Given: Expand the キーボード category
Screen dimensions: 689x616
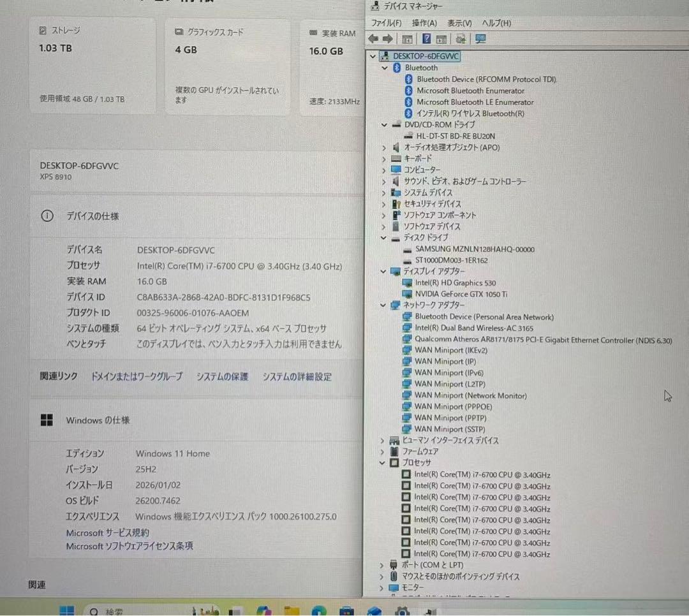Looking at the screenshot, I should pos(383,159).
